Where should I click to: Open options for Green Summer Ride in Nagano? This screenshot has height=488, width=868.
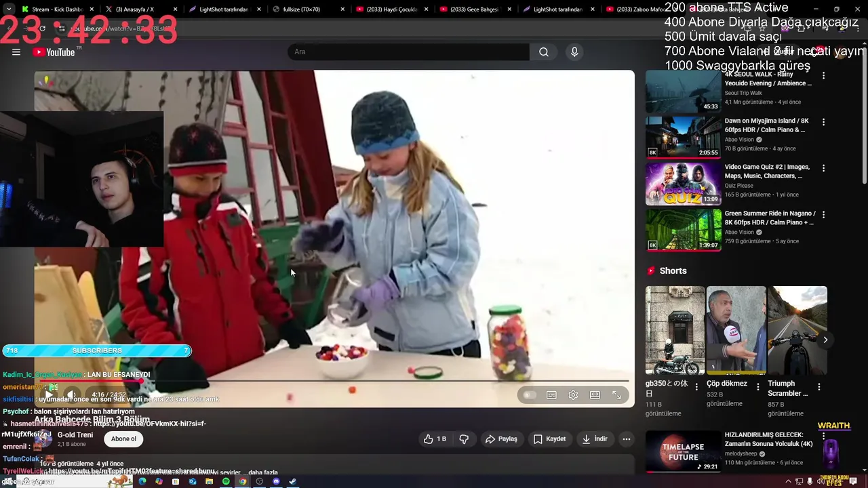pos(823,214)
